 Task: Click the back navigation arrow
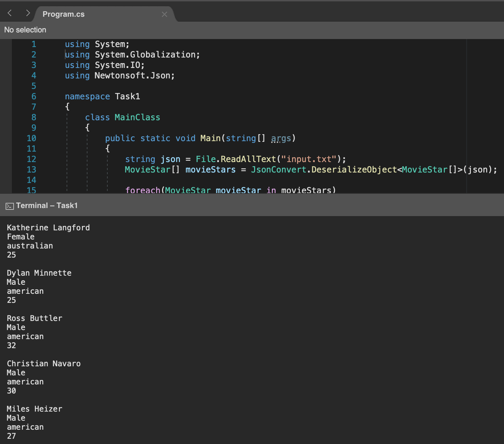9,13
